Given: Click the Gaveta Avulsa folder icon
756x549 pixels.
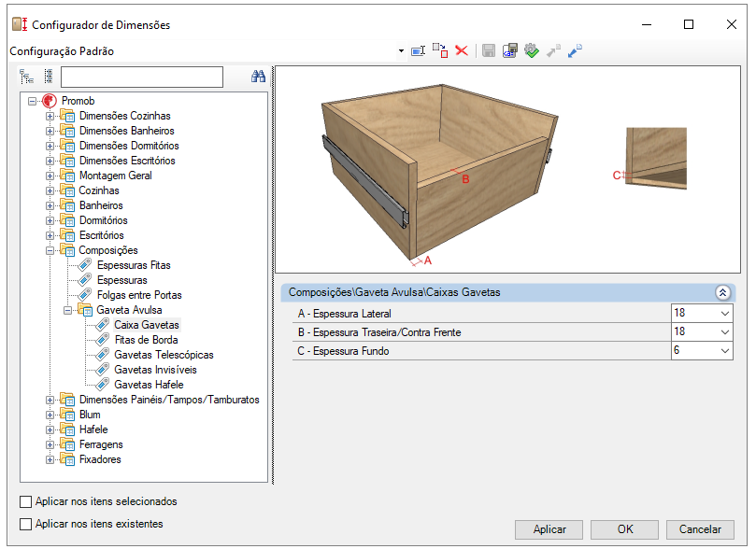Looking at the screenshot, I should 85,310.
